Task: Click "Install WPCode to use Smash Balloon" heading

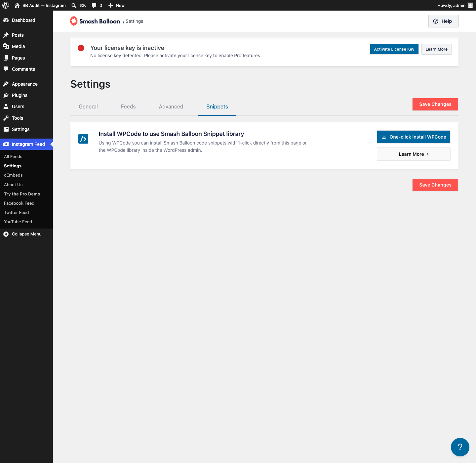Action: pyautogui.click(x=171, y=134)
